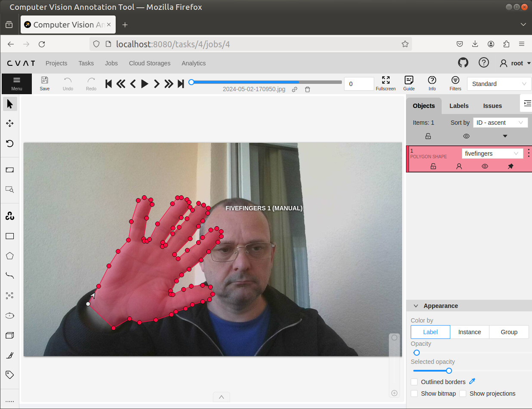This screenshot has height=409, width=532.
Task: Check the Show projections option
Action: (463, 394)
